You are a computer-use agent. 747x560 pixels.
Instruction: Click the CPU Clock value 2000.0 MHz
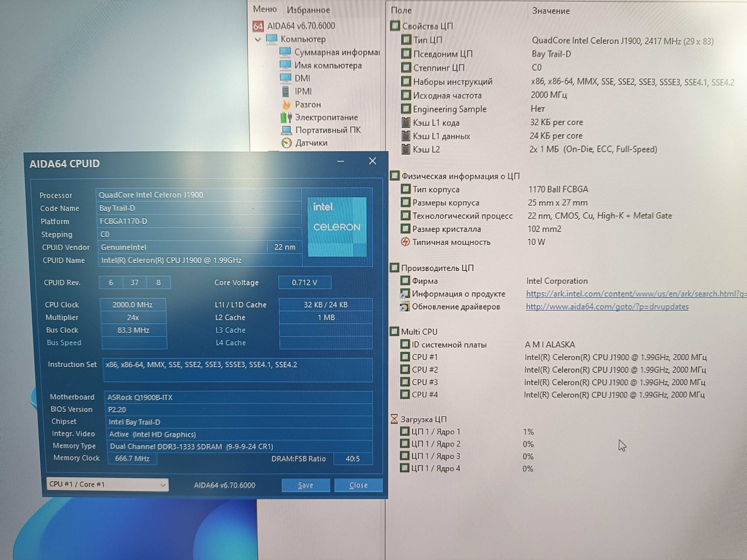pos(133,305)
